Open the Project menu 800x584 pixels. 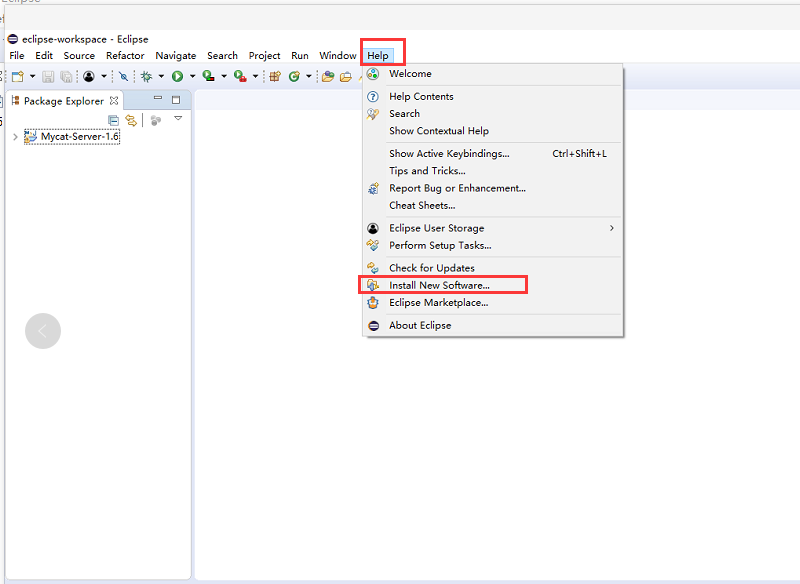[x=264, y=56]
